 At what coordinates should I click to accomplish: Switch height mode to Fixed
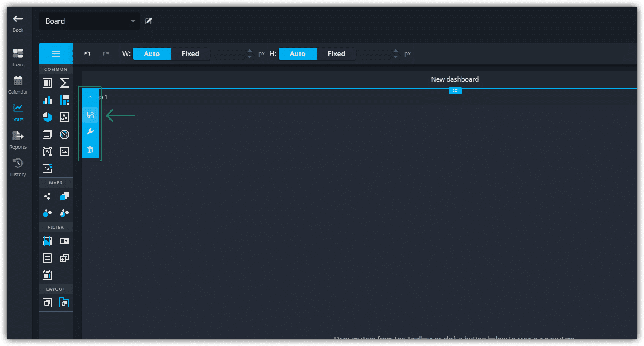coord(336,54)
